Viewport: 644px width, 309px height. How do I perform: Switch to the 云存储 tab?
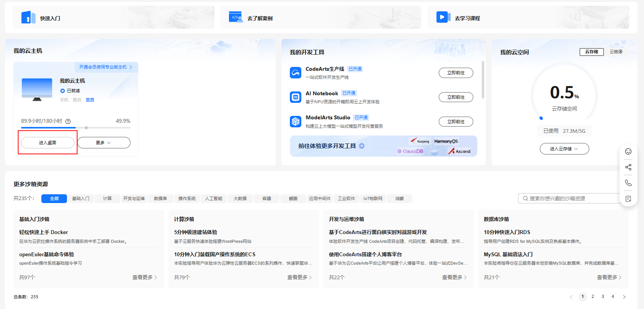(x=592, y=52)
